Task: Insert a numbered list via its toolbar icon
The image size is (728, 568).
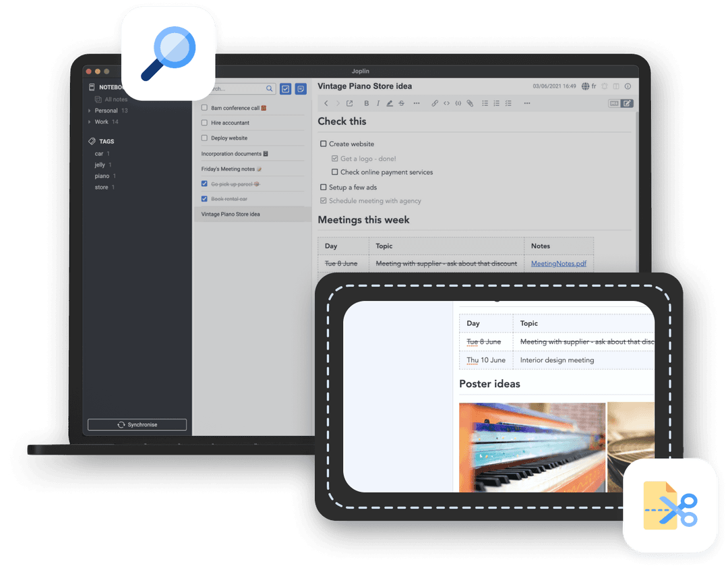Action: [x=496, y=103]
